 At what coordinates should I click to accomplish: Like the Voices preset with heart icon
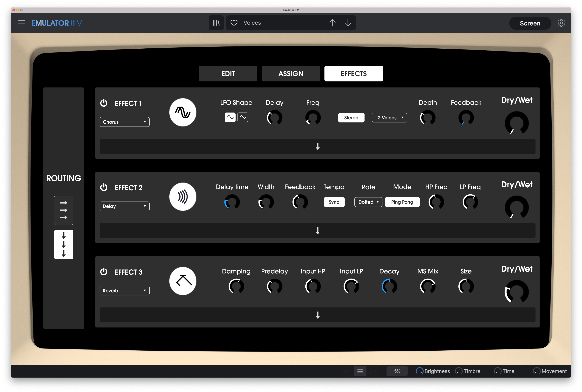(234, 23)
